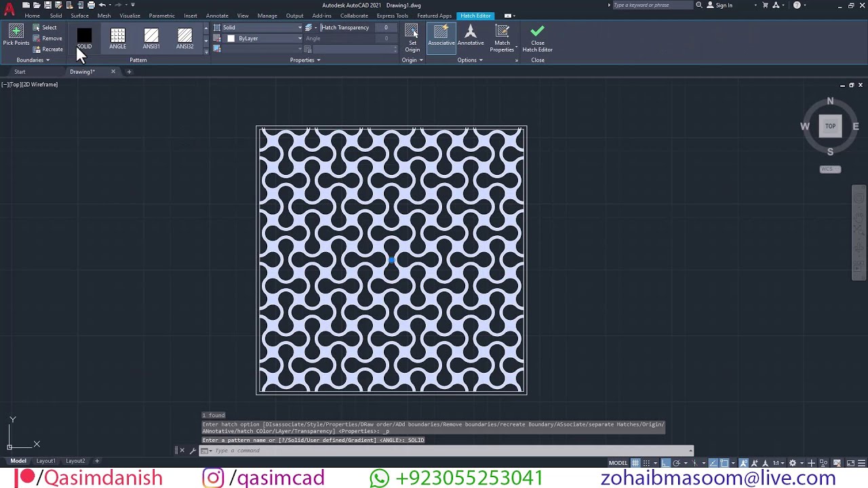Switch to Express Tools ribbon tab
This screenshot has width=868, height=488.
[x=393, y=16]
